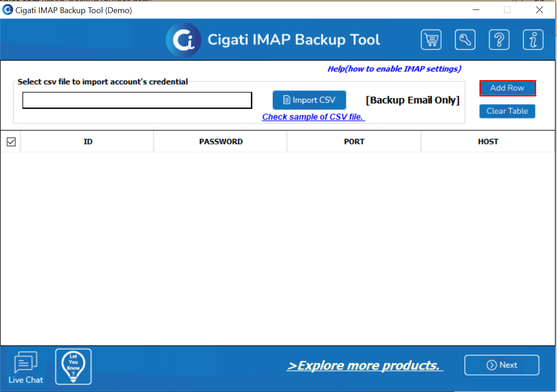The image size is (557, 392).
Task: Open the shopping cart purchase icon
Action: (431, 40)
